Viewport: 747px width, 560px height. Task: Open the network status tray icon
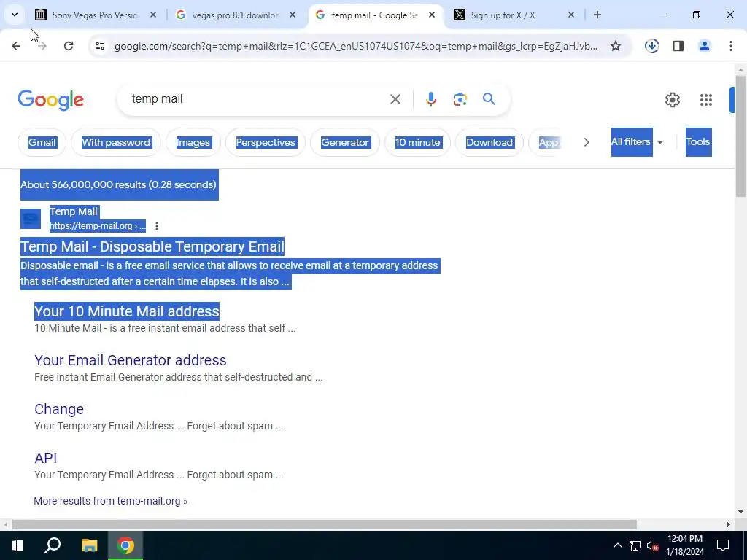coord(635,545)
